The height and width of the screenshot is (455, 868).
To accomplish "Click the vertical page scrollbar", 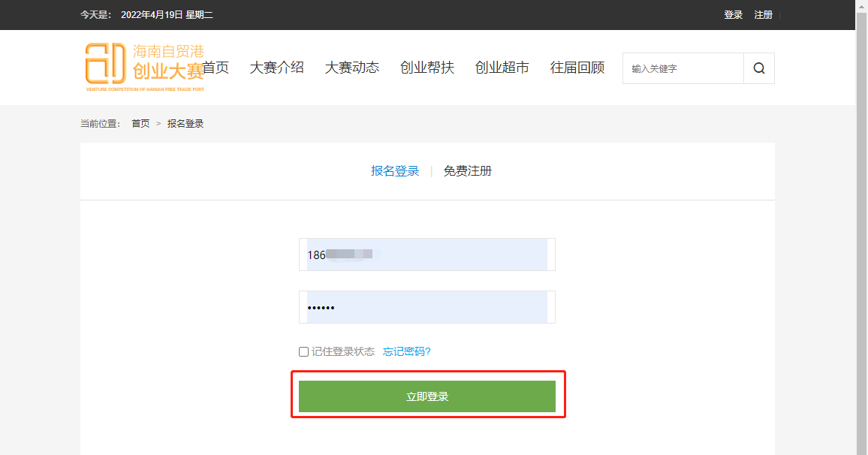I will pos(861,225).
